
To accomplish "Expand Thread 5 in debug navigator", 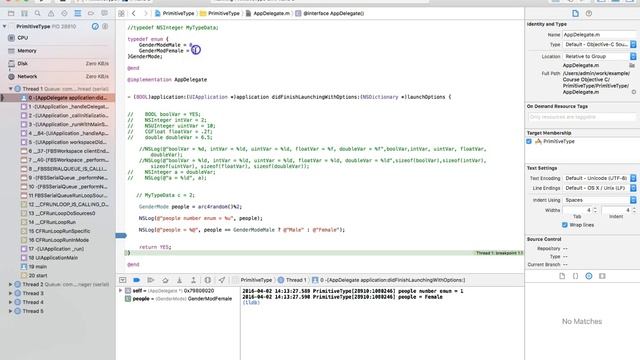I will [11, 311].
